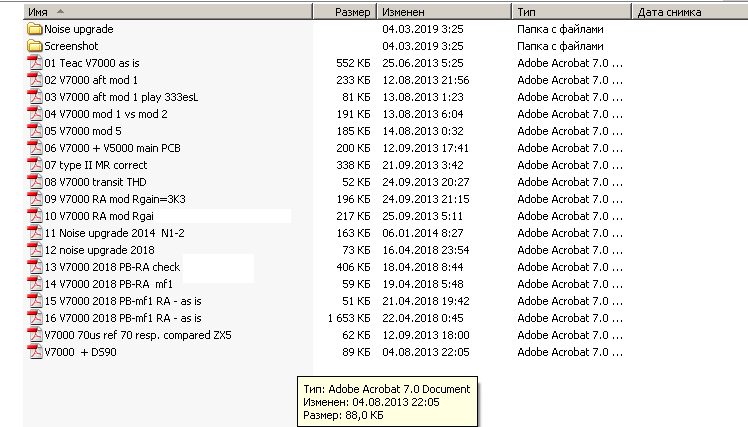Click the Noise upgrade folder icon
The image size is (748, 427).
[34, 29]
